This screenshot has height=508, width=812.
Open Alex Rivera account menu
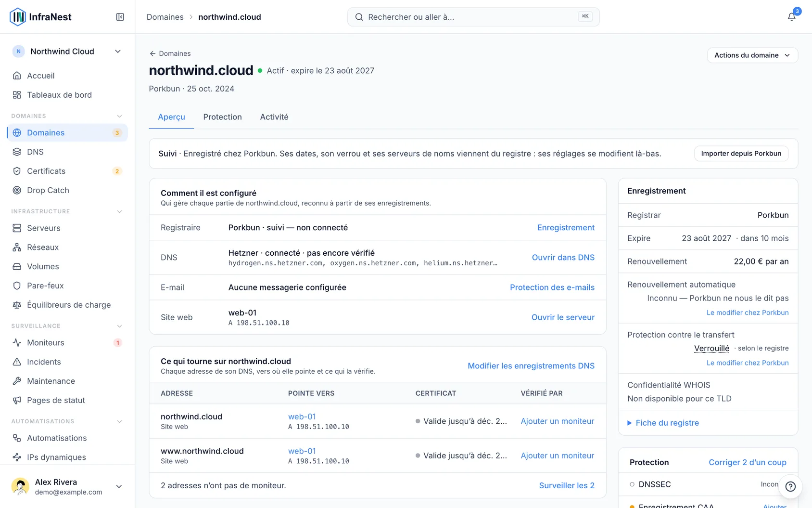click(x=67, y=486)
